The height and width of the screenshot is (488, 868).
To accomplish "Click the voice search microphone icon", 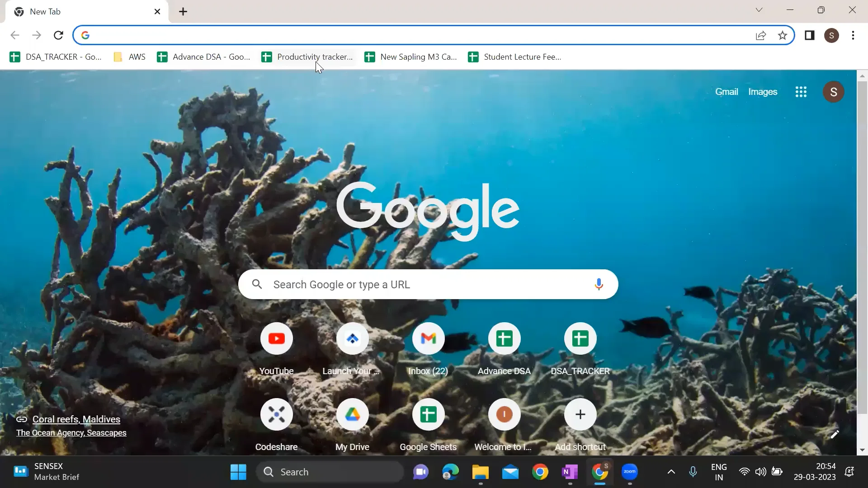I will (x=599, y=284).
